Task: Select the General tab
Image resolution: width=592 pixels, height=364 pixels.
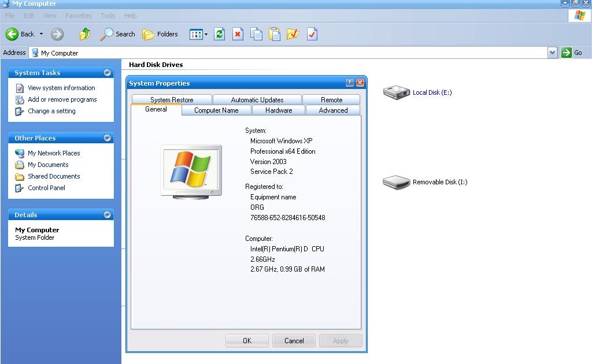Action: (156, 109)
